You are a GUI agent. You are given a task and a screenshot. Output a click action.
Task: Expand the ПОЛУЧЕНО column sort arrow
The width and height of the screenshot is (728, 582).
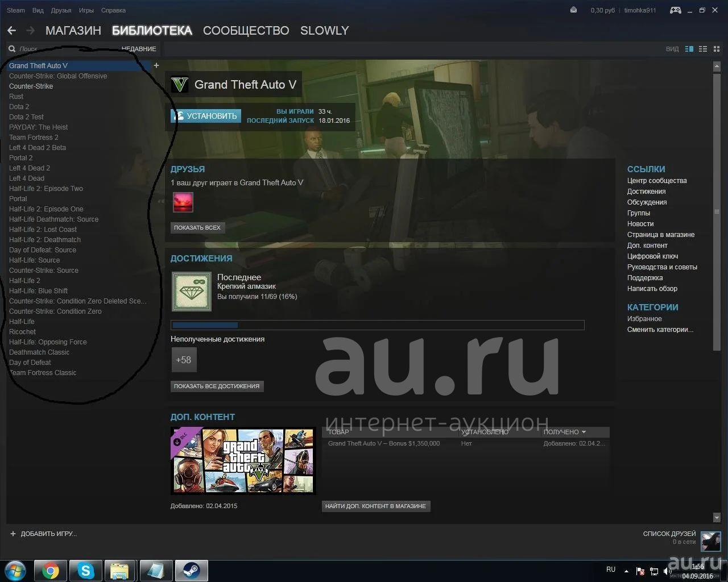pyautogui.click(x=584, y=432)
